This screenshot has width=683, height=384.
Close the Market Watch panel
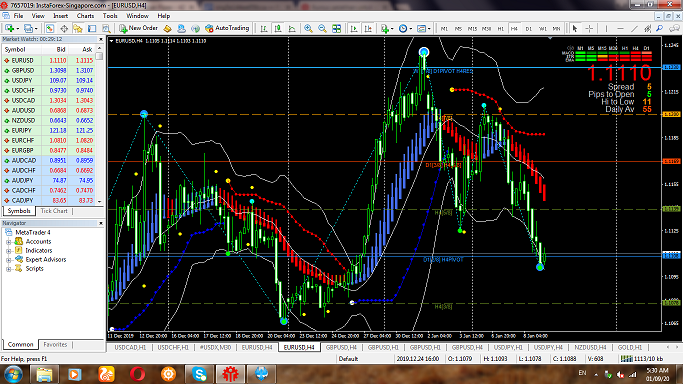pyautogui.click(x=101, y=39)
